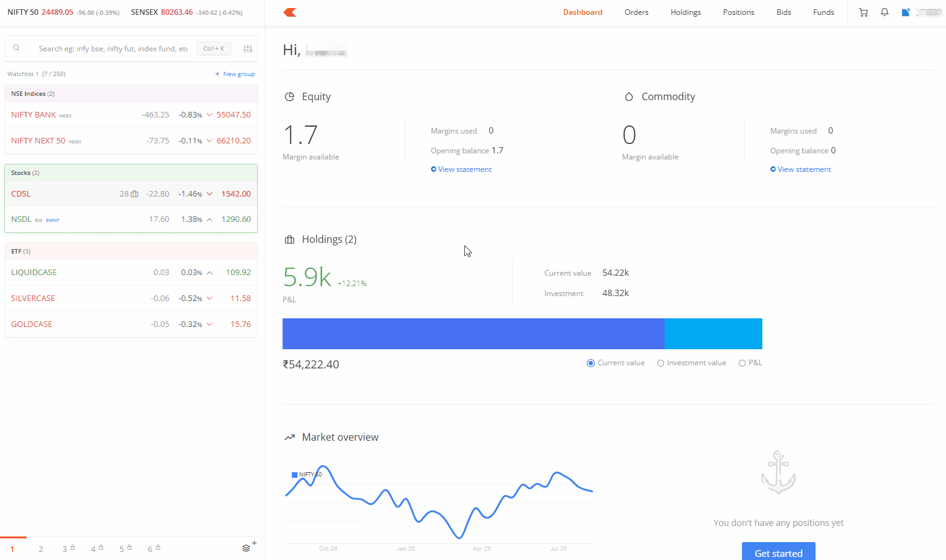Collapse the ETF group header

pyautogui.click(x=21, y=252)
